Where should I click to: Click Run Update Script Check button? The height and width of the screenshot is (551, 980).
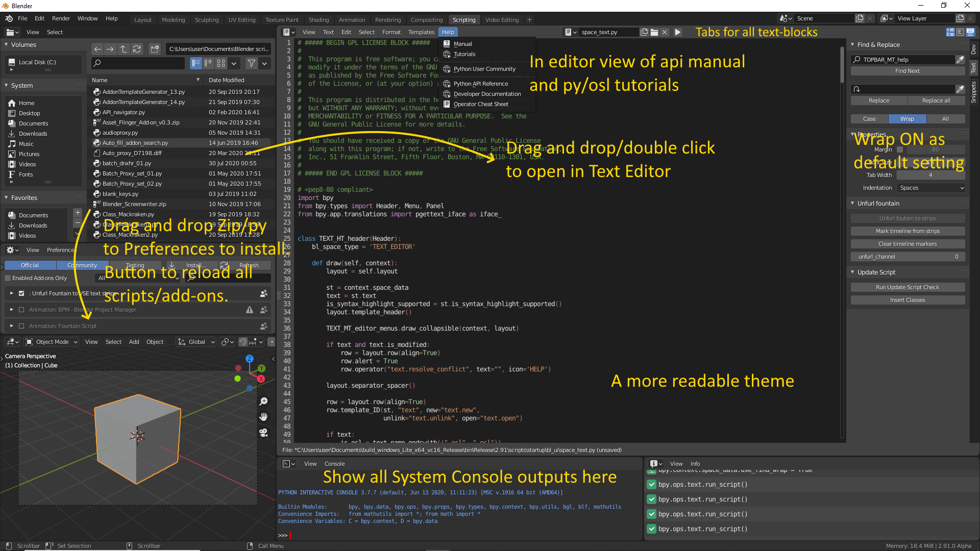point(908,287)
